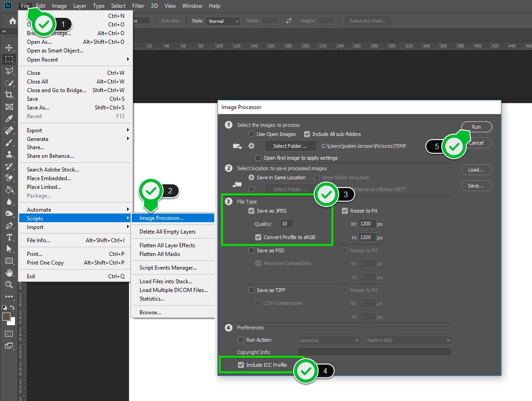
Task: Select the Zoom magnifier tool
Action: pyautogui.click(x=9, y=285)
